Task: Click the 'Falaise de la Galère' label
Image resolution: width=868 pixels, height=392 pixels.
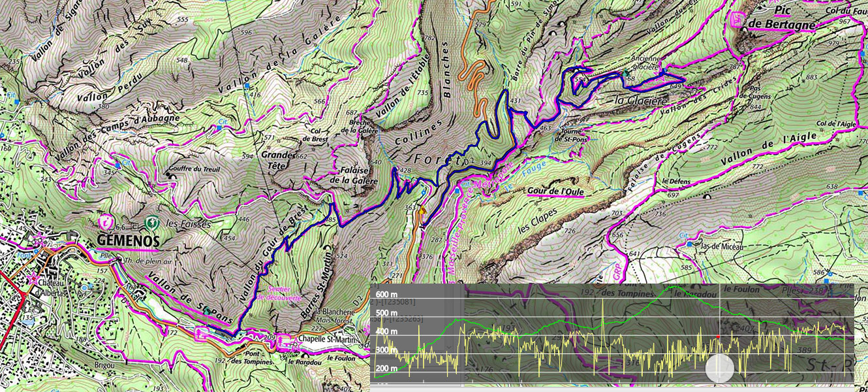Action: pos(354,174)
